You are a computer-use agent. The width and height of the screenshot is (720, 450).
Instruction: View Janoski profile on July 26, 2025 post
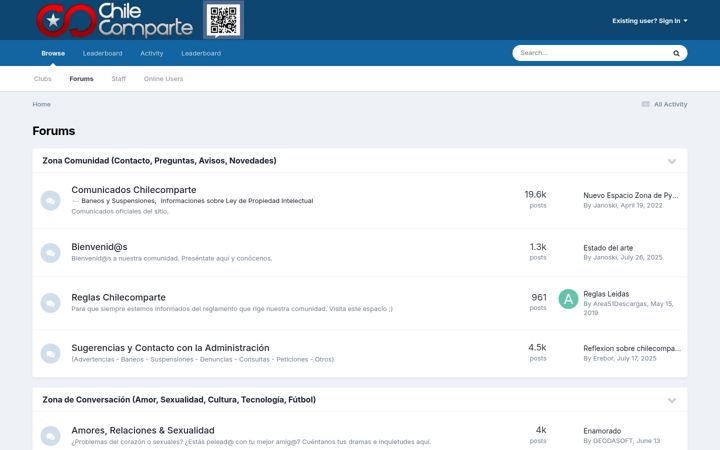tap(605, 258)
